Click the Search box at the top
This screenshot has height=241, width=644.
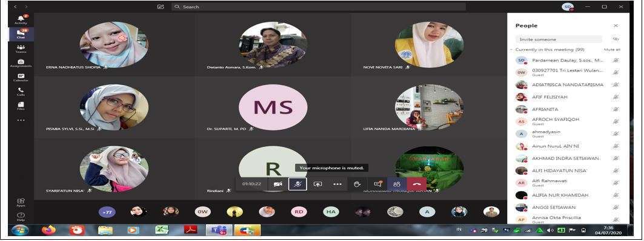click(x=318, y=7)
